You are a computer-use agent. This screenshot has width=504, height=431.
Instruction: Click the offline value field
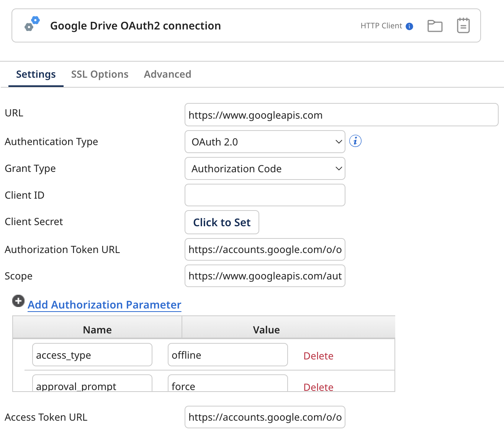click(x=227, y=355)
